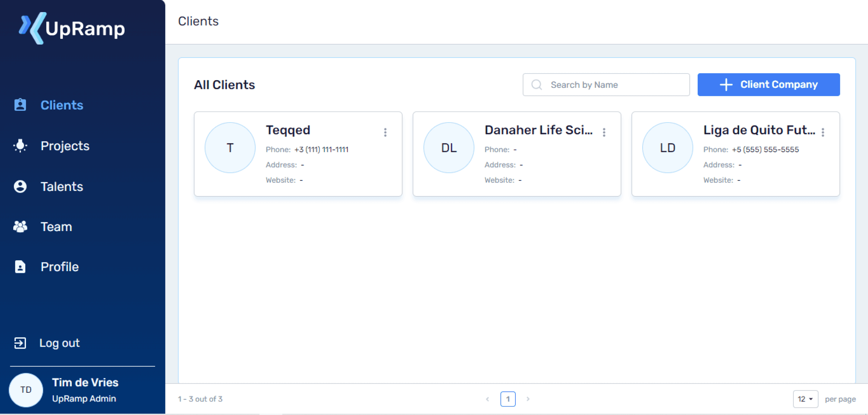Go to the next page arrow

coord(528,399)
